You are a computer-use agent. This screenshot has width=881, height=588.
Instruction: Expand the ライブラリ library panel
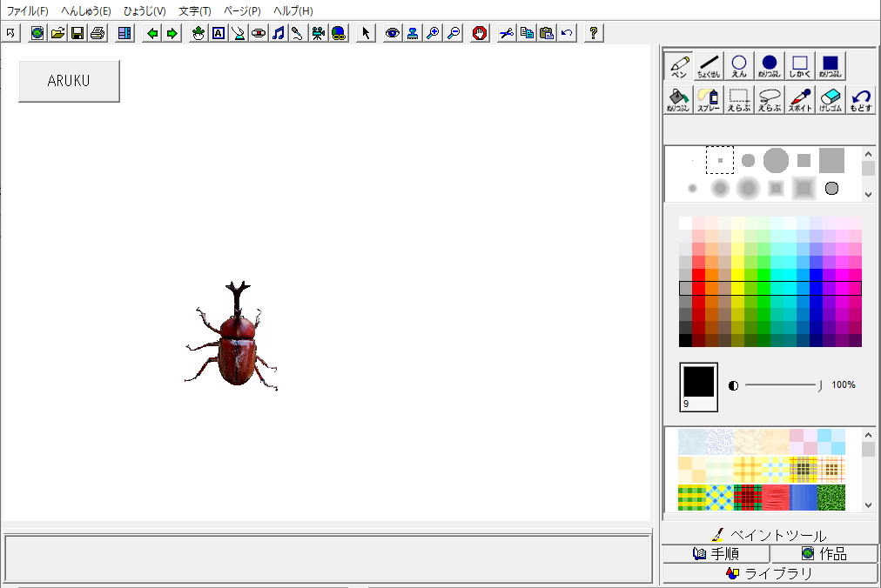[770, 573]
